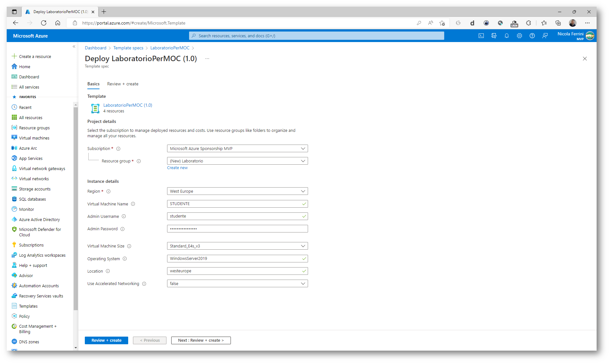This screenshot has height=364, width=610.
Task: Expand the Subscription dropdown
Action: click(x=237, y=149)
